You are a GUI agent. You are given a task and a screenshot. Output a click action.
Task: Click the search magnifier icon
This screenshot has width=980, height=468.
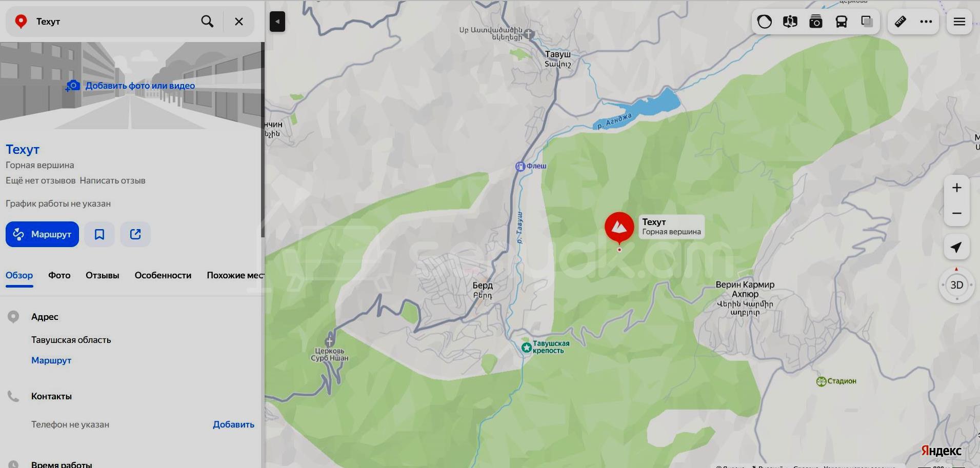click(x=207, y=22)
